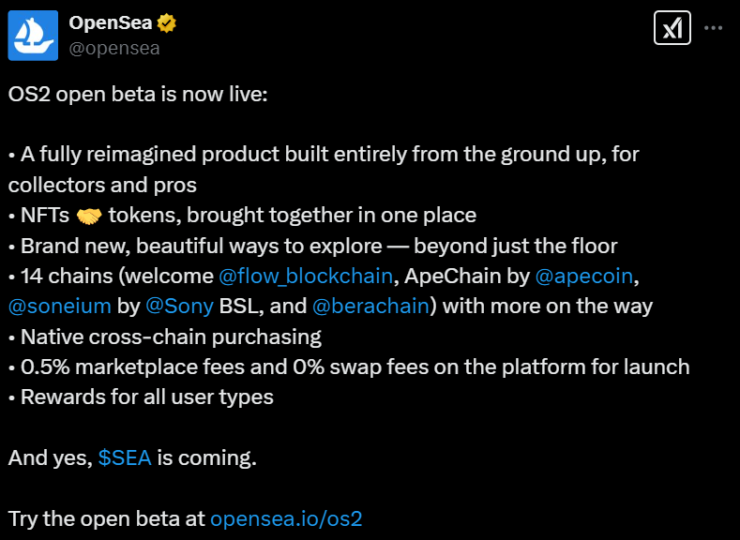
Task: Open the three-dot more options menu
Action: 713,28
